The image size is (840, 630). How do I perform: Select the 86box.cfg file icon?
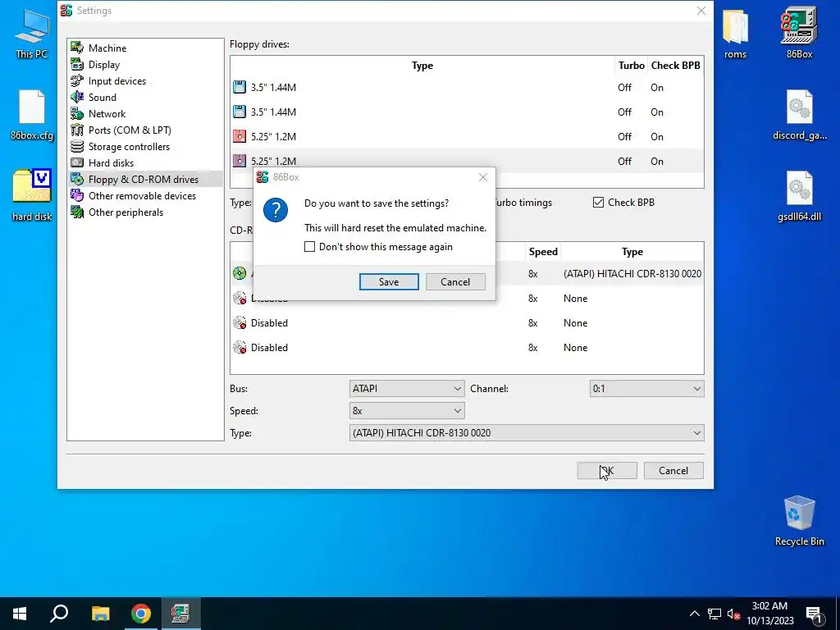[x=32, y=115]
